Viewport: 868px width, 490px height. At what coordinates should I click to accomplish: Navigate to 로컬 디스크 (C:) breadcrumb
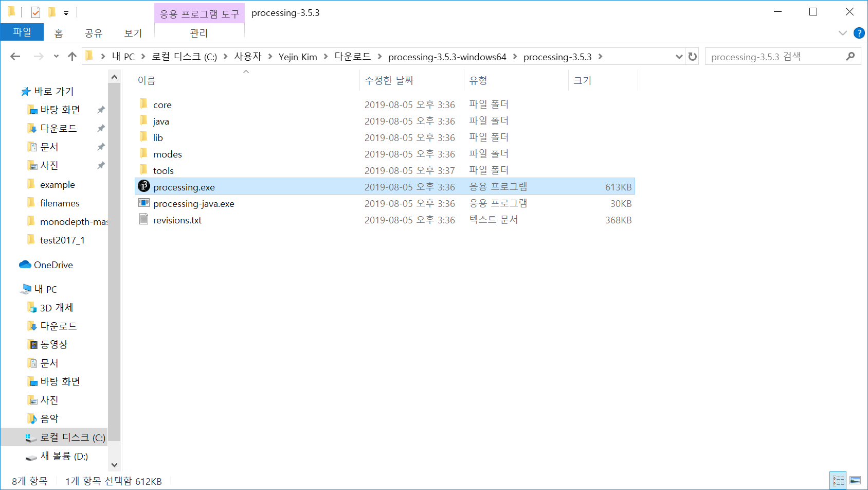pos(184,57)
